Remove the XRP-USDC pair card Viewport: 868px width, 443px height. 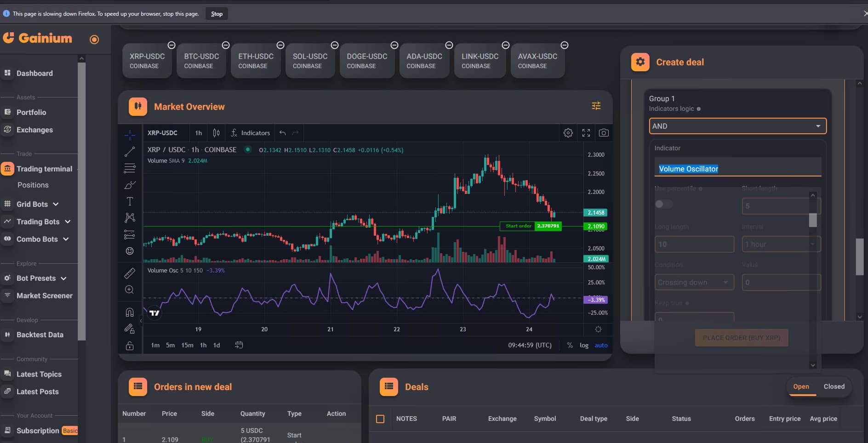tap(171, 45)
